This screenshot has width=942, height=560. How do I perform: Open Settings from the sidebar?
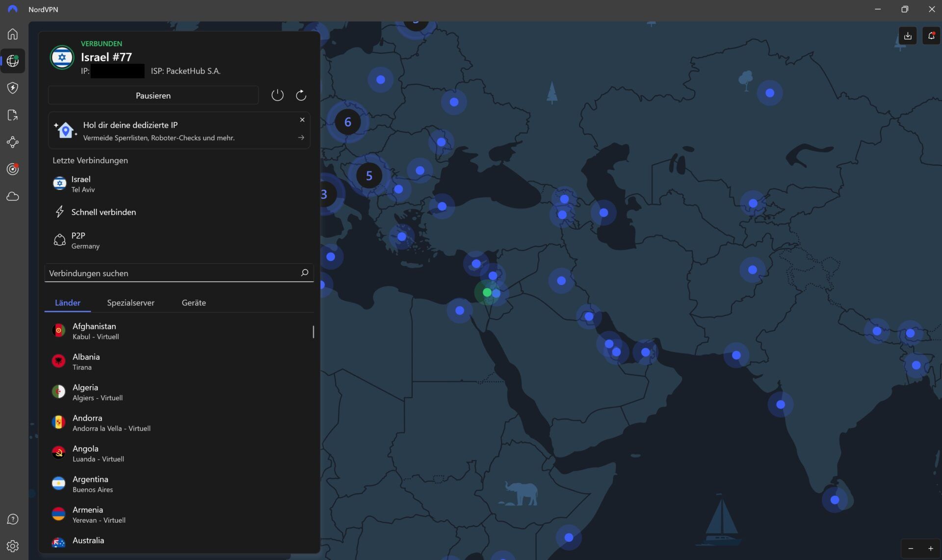[x=12, y=546]
